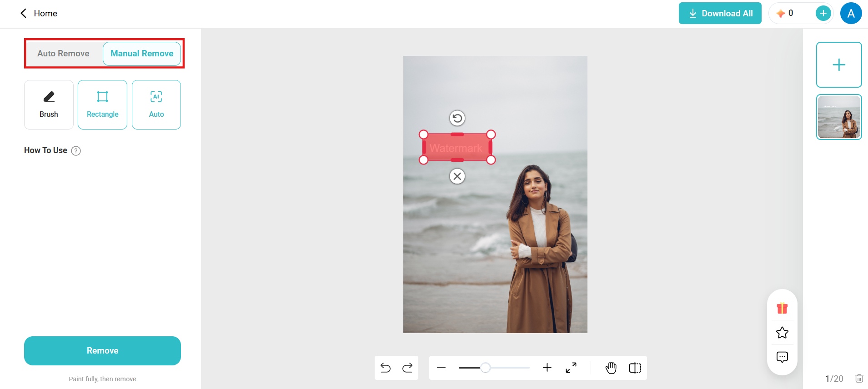868x389 pixels.
Task: Click the red Watermark selection rectangle
Action: pos(457,147)
